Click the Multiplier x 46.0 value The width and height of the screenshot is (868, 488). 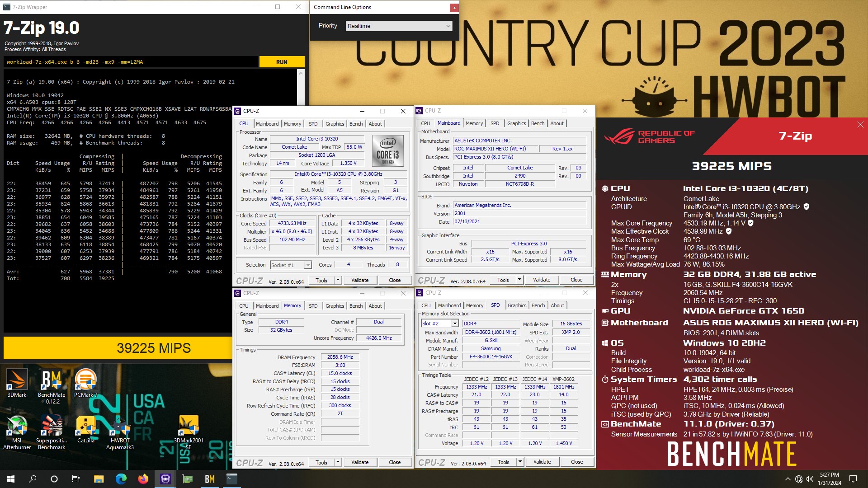pyautogui.click(x=292, y=232)
